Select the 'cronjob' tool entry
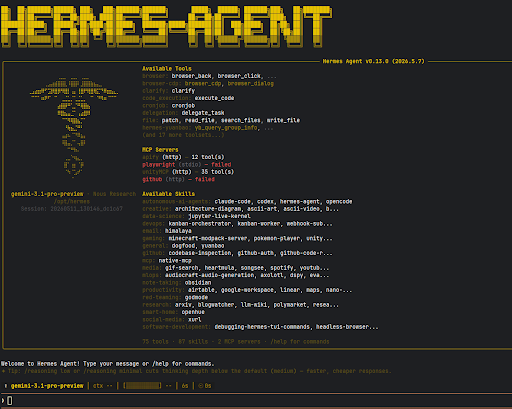The width and height of the screenshot is (512, 409). (183, 105)
